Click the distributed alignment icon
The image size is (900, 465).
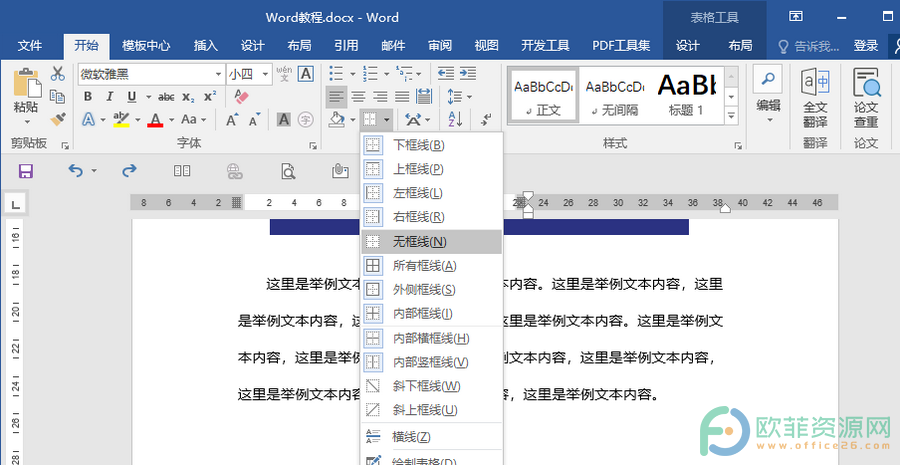coord(424,96)
